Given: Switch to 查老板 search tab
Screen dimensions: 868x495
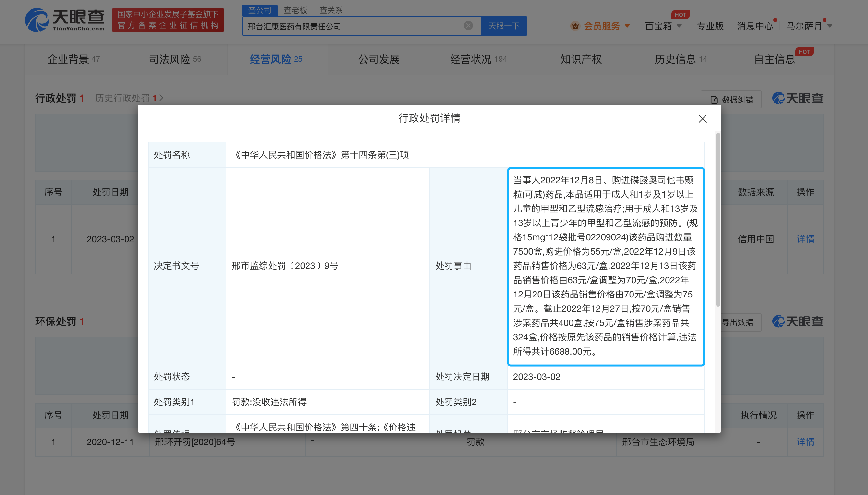Looking at the screenshot, I should [295, 10].
